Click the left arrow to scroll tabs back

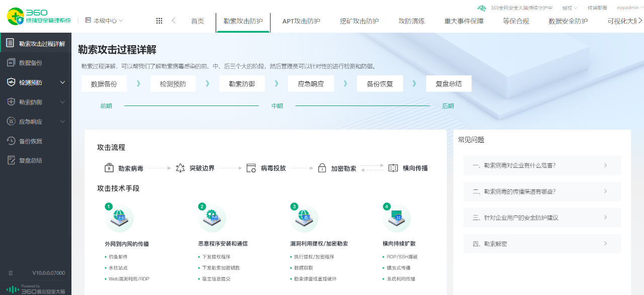click(174, 21)
